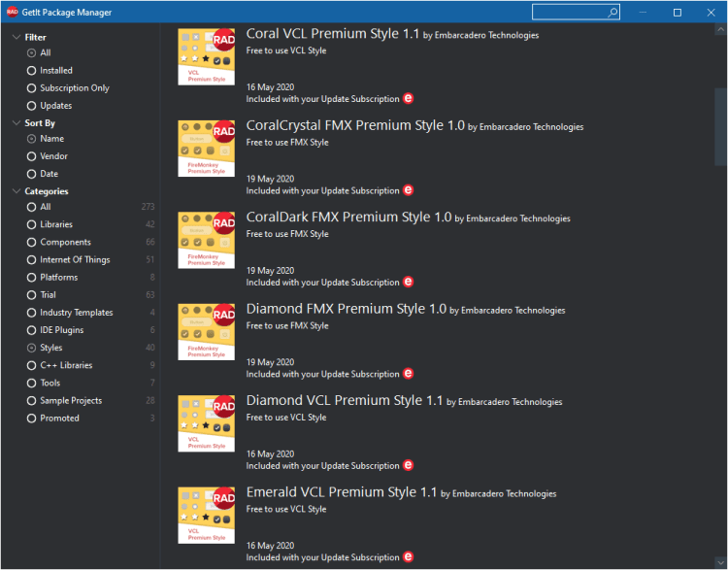This screenshot has height=570, width=728.
Task: Choose the Tools category
Action: point(44,384)
